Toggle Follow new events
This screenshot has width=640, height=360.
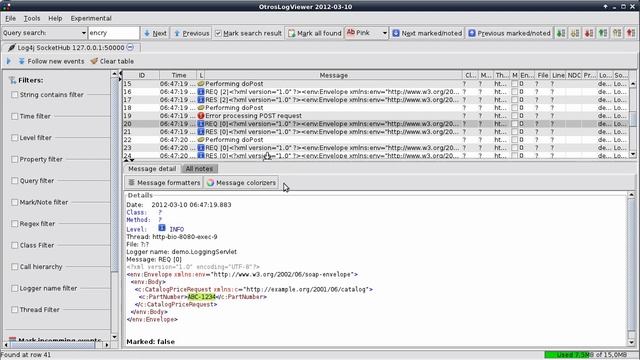[51, 61]
